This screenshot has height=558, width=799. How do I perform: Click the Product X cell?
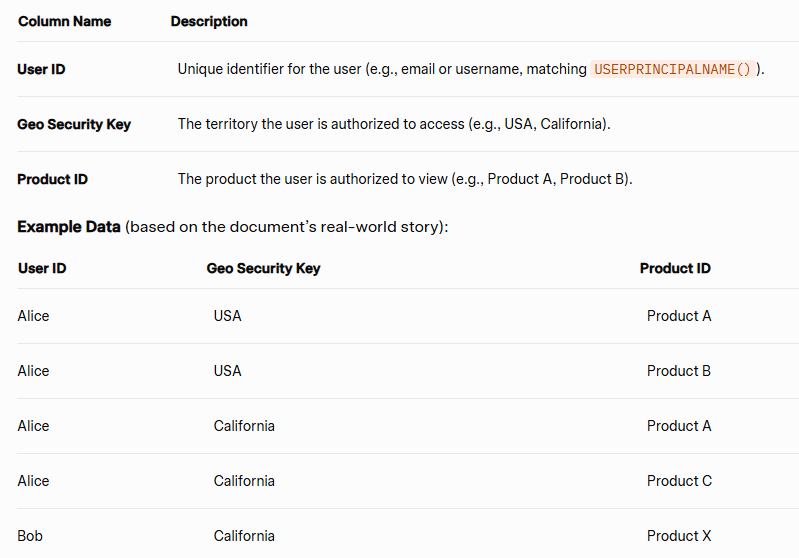(x=679, y=536)
